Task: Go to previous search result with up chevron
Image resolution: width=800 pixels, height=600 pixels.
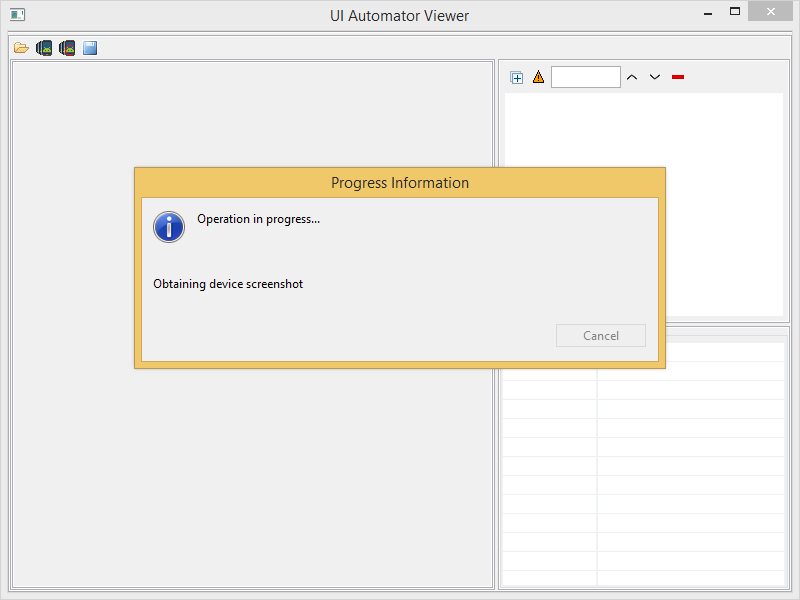Action: coord(632,77)
